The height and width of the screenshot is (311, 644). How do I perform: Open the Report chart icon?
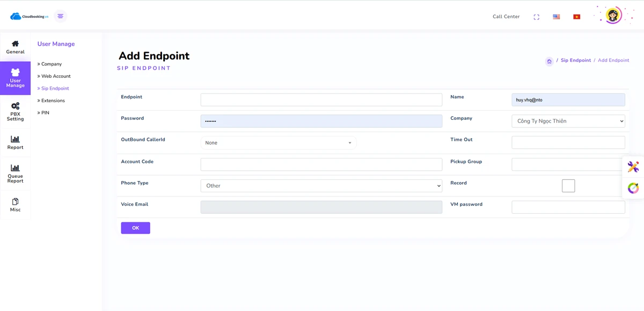coord(15,140)
